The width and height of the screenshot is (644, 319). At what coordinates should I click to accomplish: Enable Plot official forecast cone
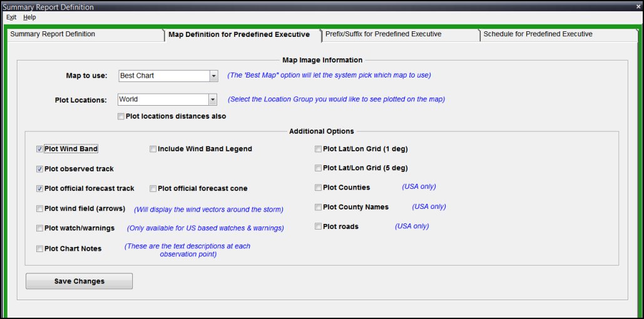(153, 188)
